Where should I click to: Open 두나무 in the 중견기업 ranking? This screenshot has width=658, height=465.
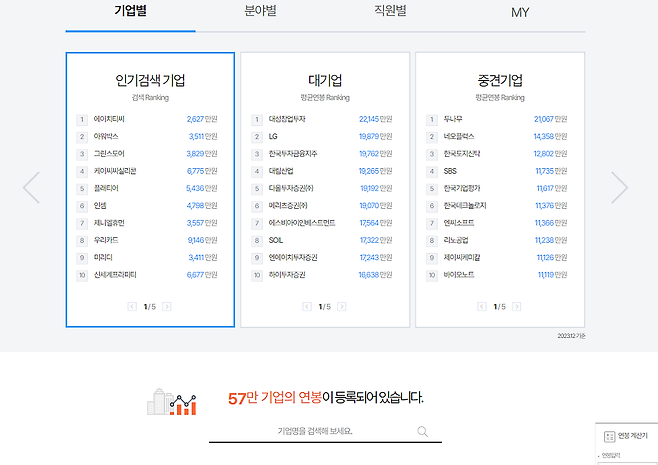452,119
